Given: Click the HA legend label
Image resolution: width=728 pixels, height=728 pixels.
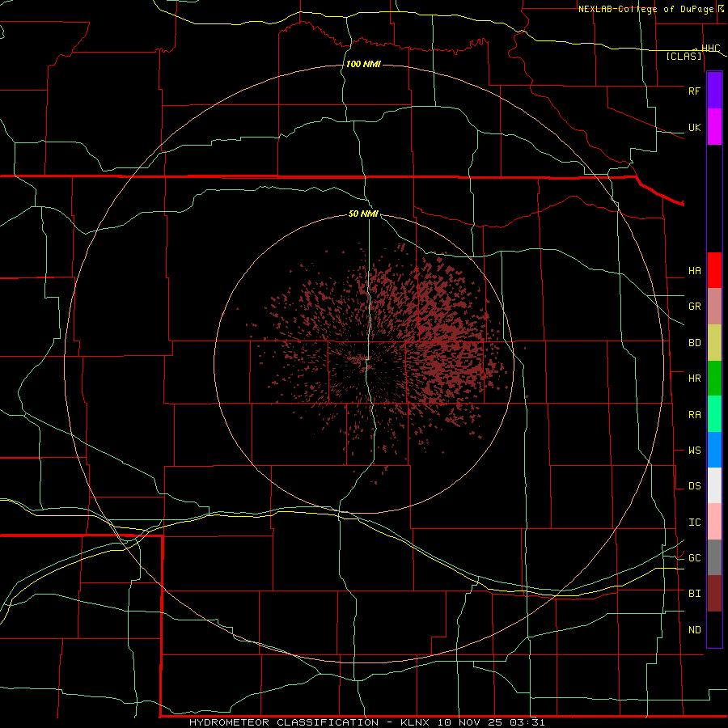Looking at the screenshot, I should [694, 271].
